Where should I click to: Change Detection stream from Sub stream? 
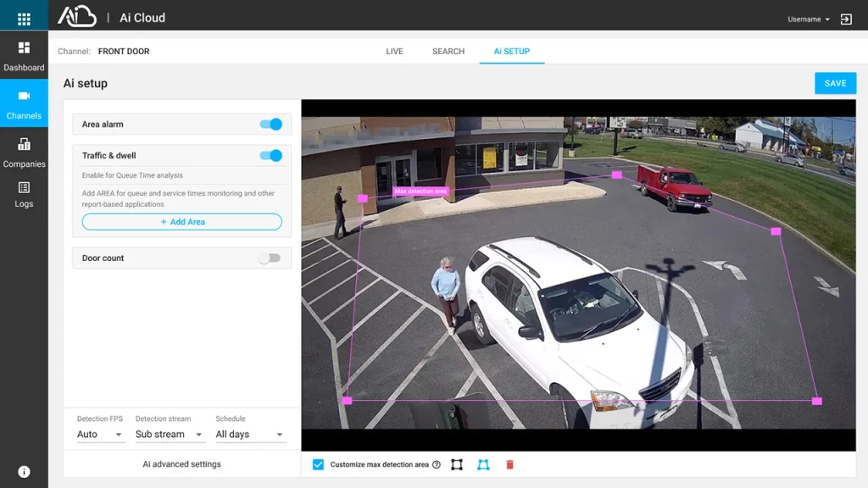click(x=170, y=434)
